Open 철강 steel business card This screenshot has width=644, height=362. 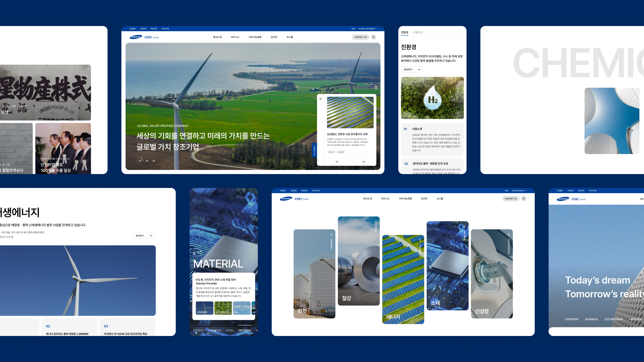[x=359, y=261]
